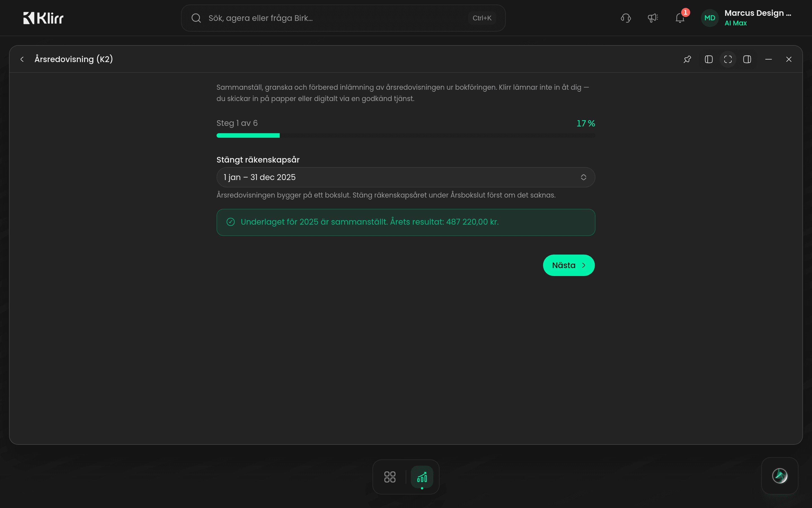This screenshot has width=812, height=508.
Task: Open the Stängt räkenskapsår dropdown
Action: tap(406, 178)
